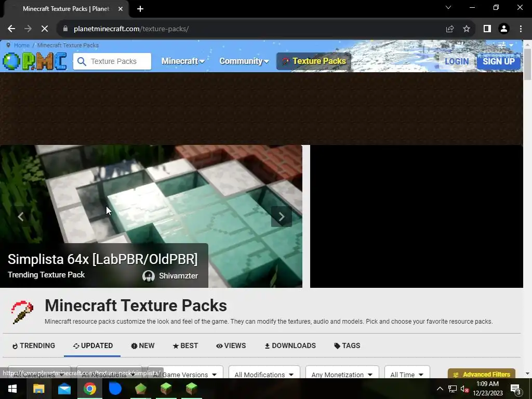Click the Texture Packs nav button
The height and width of the screenshot is (399, 532).
pyautogui.click(x=314, y=61)
